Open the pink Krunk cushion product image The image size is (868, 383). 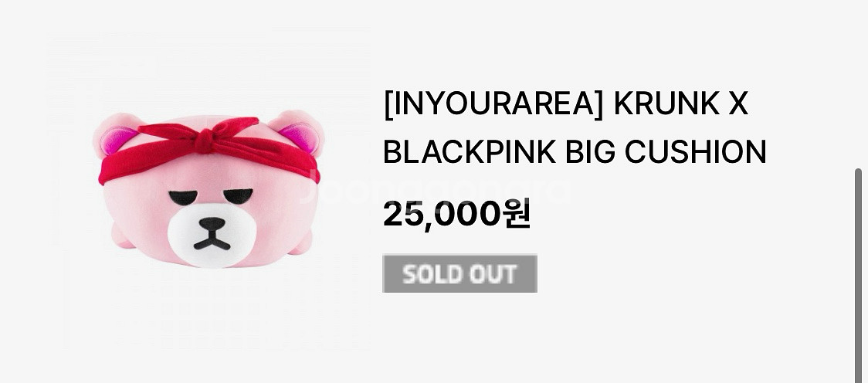209,188
